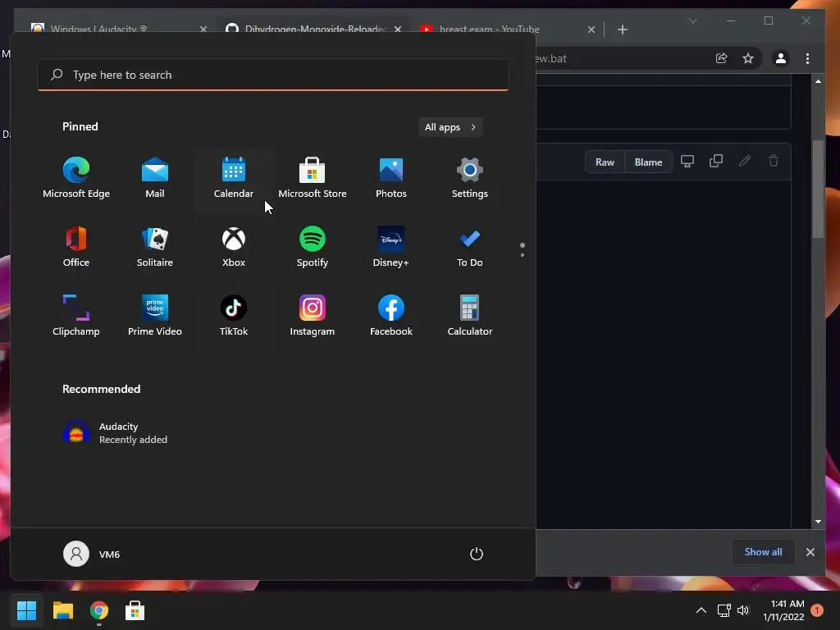This screenshot has width=840, height=630.
Task: Open Chrome tab search dropdown
Action: click(x=692, y=21)
